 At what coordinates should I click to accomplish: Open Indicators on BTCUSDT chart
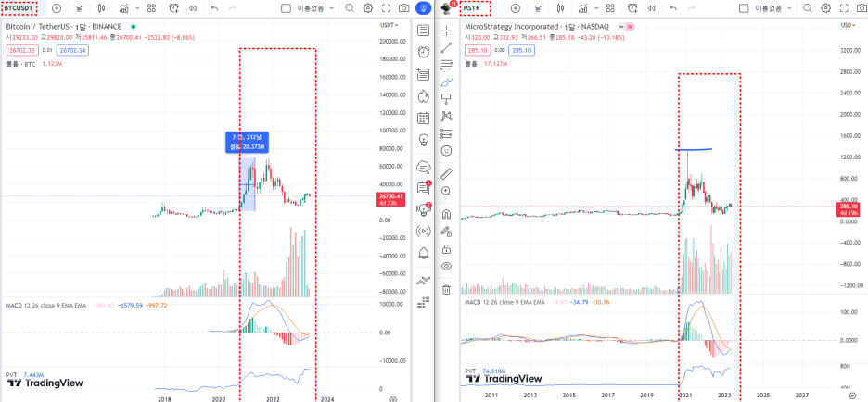[124, 8]
